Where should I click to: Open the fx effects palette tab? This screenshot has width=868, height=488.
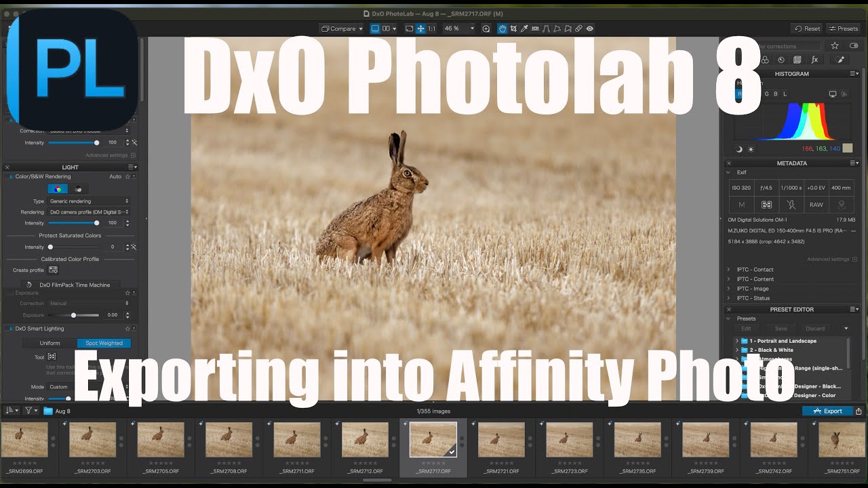pyautogui.click(x=814, y=60)
